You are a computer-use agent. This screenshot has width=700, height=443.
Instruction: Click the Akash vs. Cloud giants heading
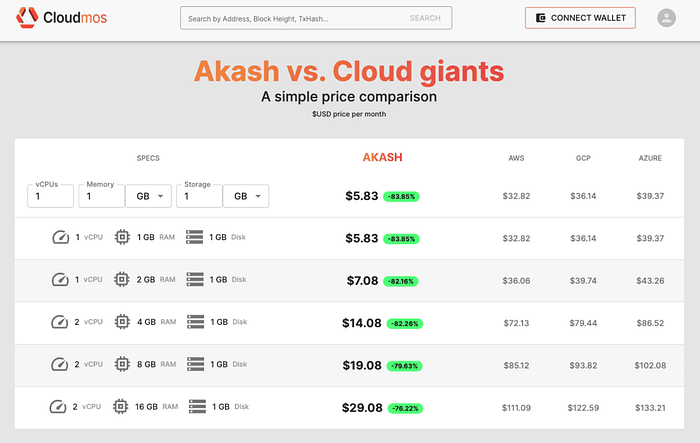(349, 71)
